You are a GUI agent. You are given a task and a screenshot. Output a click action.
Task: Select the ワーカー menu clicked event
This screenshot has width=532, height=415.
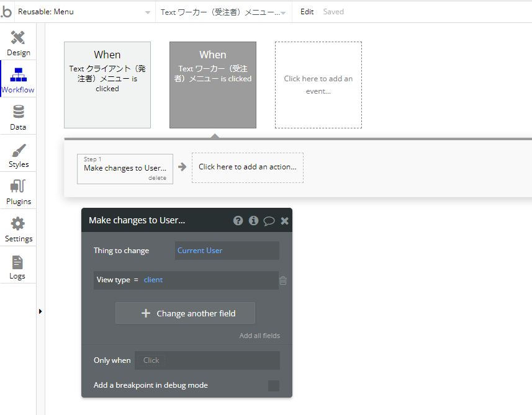pos(213,85)
